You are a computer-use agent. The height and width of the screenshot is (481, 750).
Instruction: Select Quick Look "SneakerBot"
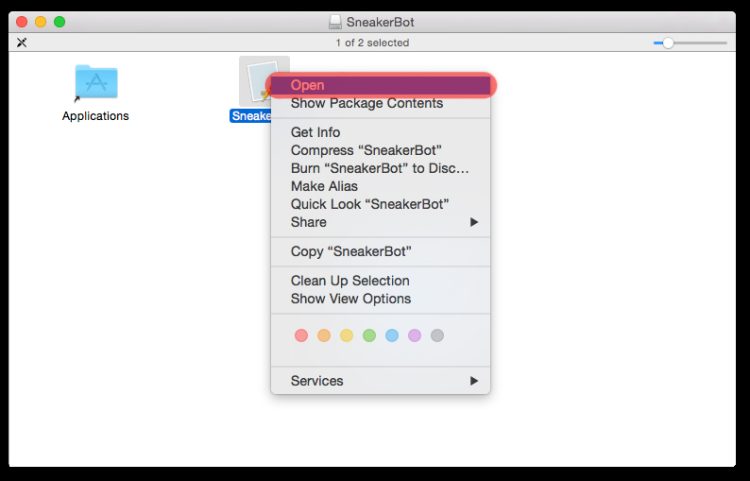[x=369, y=204]
